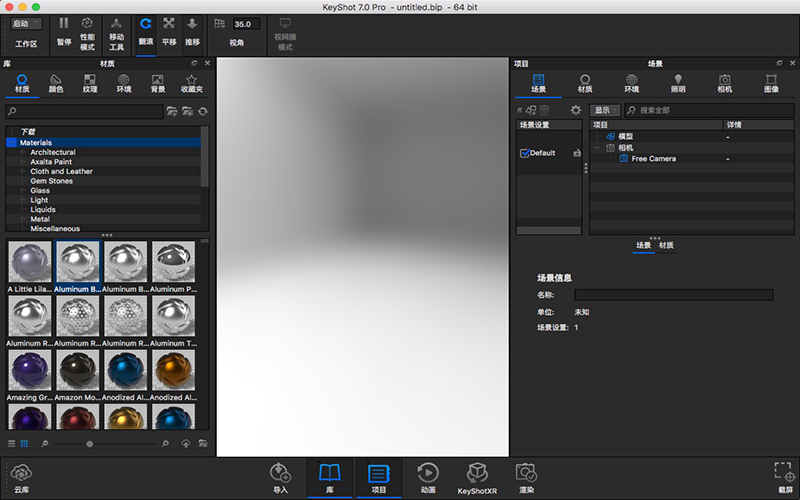Select Miscellaneous in library tree
Viewport: 800px width, 500px height.
pyautogui.click(x=55, y=229)
